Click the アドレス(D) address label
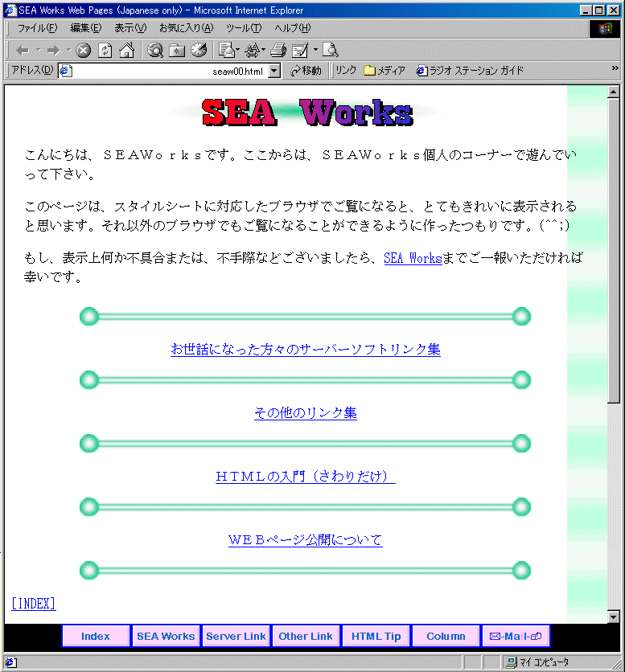The image size is (625, 672). tap(32, 70)
